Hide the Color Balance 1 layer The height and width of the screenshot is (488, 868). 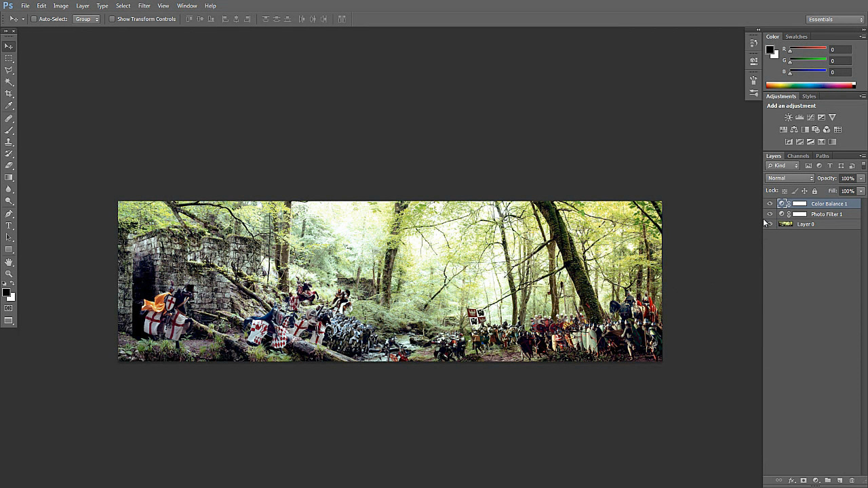click(770, 204)
